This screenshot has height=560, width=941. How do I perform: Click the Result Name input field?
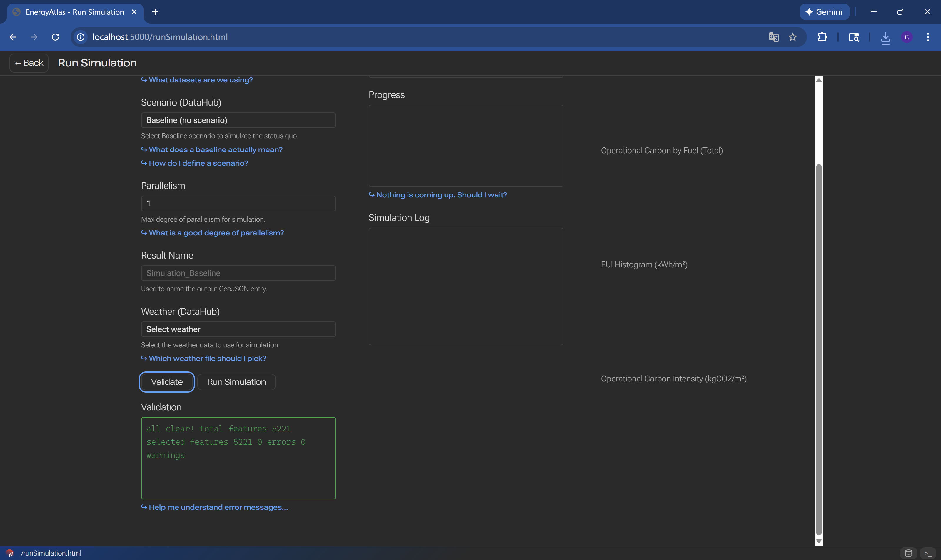tap(238, 273)
